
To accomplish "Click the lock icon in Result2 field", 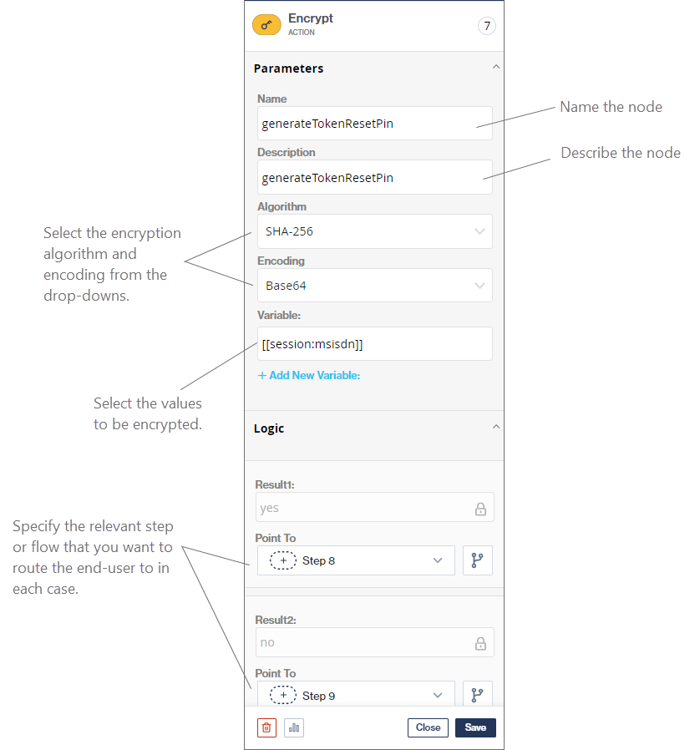I will pyautogui.click(x=480, y=643).
